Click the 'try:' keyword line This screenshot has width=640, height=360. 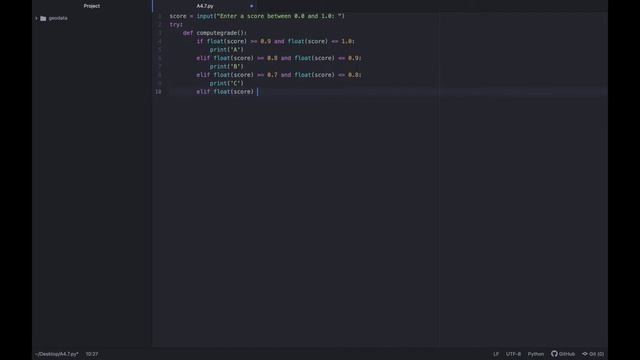(x=176, y=24)
